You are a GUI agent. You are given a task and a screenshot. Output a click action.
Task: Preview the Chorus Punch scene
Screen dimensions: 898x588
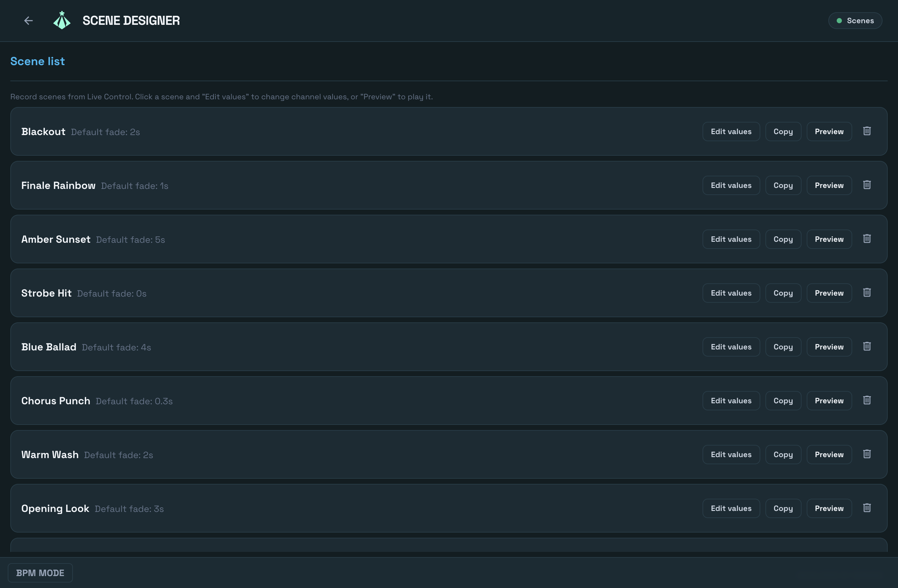pyautogui.click(x=829, y=401)
